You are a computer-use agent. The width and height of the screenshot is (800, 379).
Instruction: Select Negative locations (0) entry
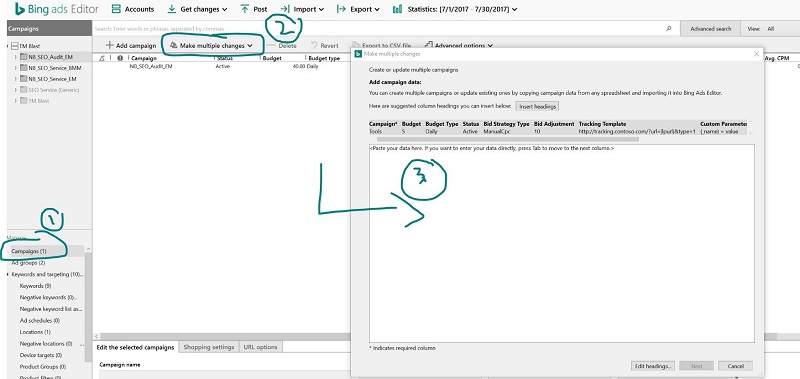point(46,344)
